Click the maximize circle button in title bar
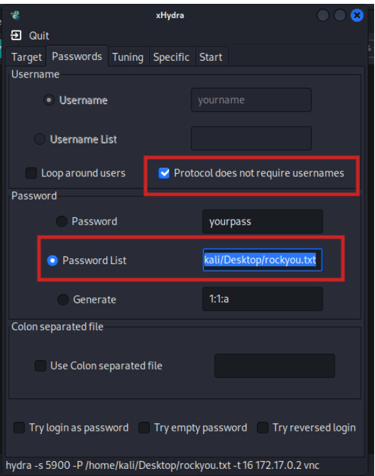This screenshot has height=476, width=375. tap(340, 15)
